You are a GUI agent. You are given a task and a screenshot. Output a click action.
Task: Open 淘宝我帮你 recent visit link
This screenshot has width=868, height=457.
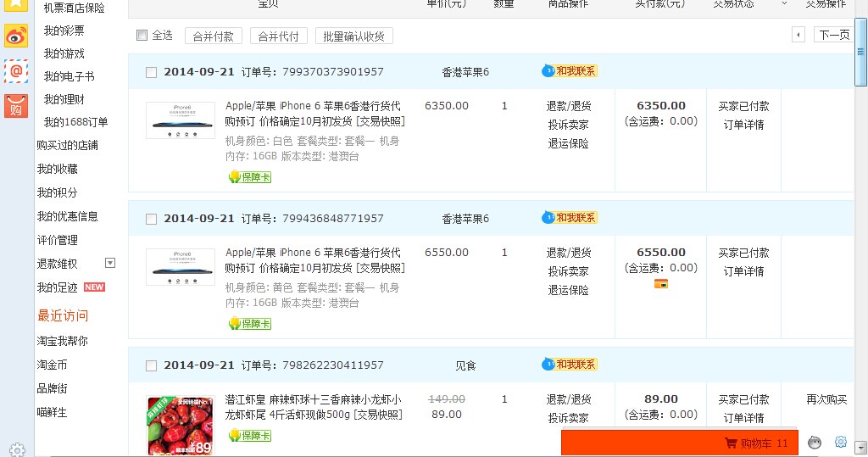click(62, 341)
